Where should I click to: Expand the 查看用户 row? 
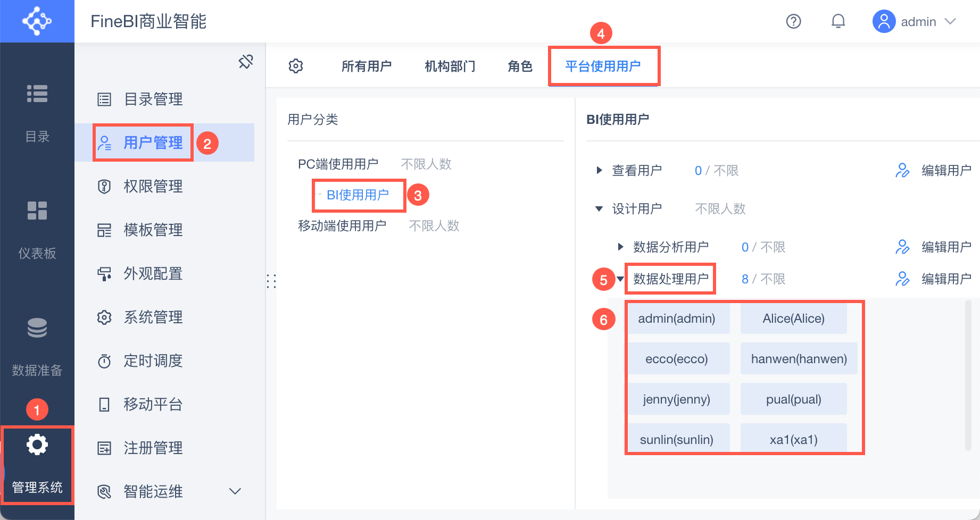600,171
